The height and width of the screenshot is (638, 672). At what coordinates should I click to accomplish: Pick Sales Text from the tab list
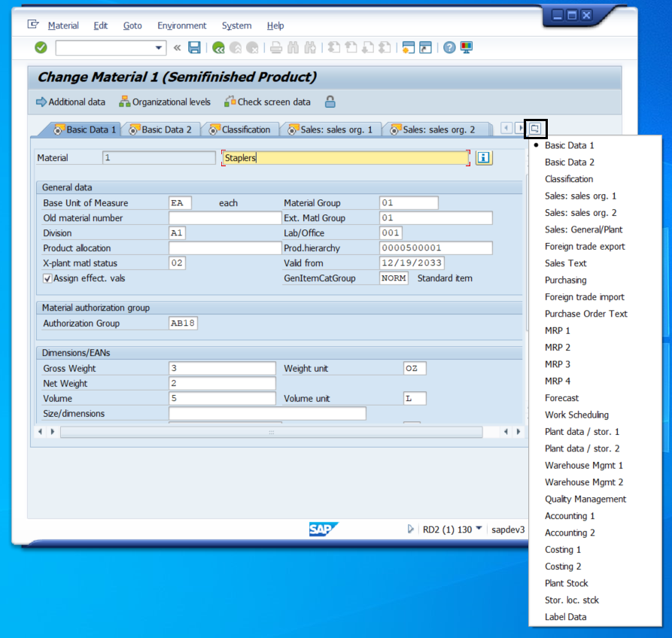pyautogui.click(x=565, y=263)
